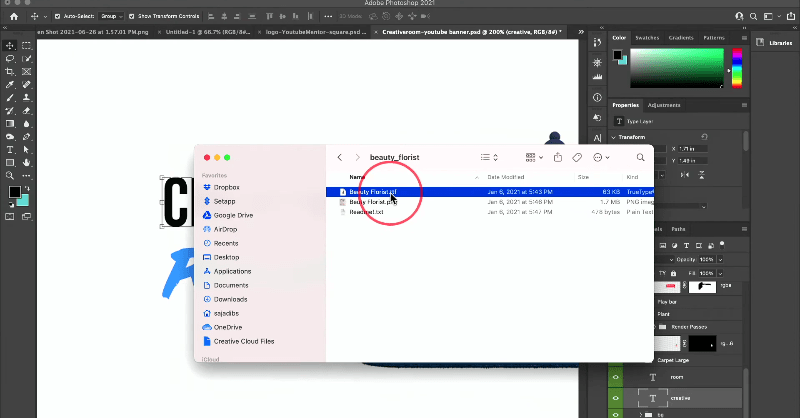Select the Horizontal Type tool
Screen dimensions: 800x418
click(10, 150)
